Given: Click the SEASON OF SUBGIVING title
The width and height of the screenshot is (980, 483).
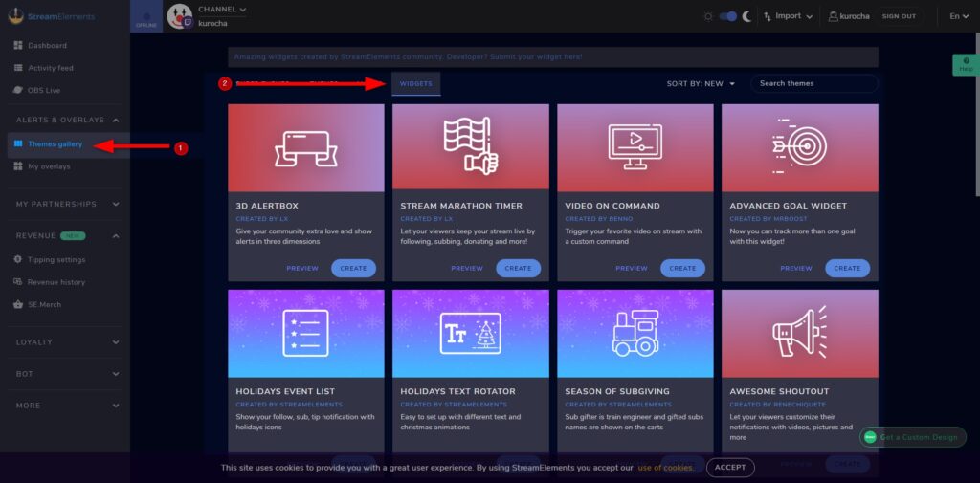Looking at the screenshot, I should coord(617,392).
